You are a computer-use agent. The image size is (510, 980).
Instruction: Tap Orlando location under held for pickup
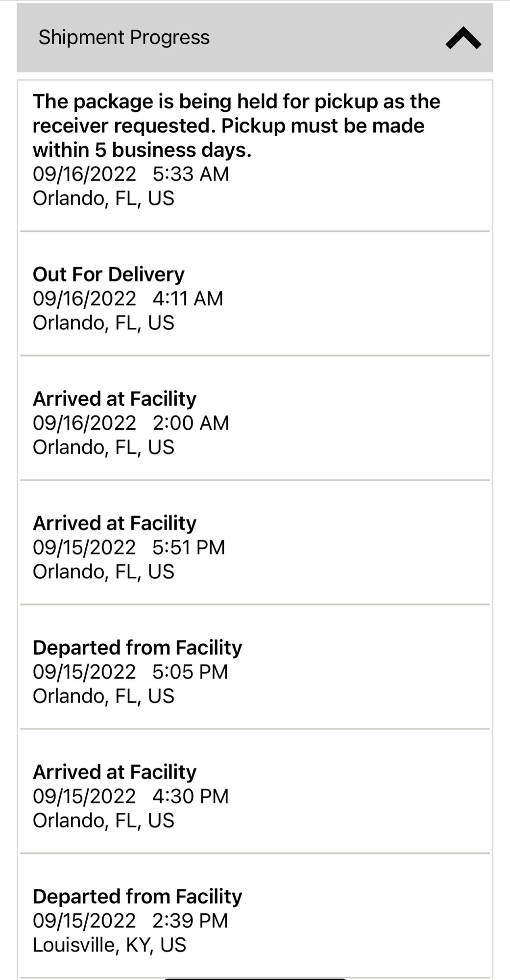[x=103, y=198]
